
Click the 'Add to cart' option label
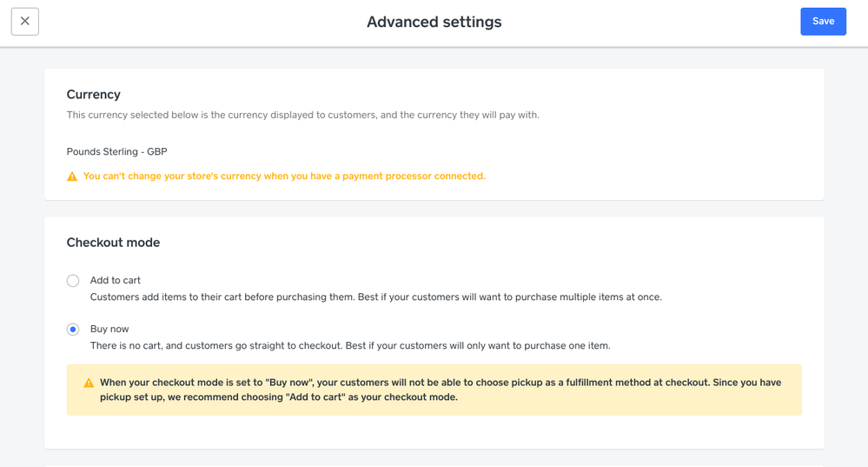click(x=116, y=280)
